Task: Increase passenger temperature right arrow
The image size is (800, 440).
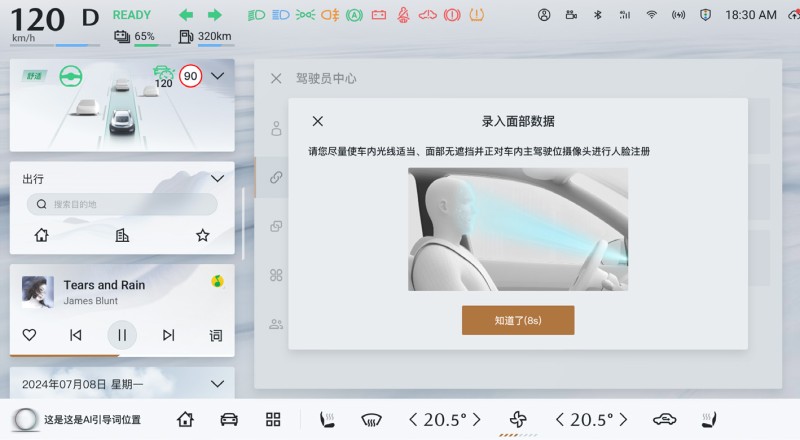Action: tap(623, 420)
